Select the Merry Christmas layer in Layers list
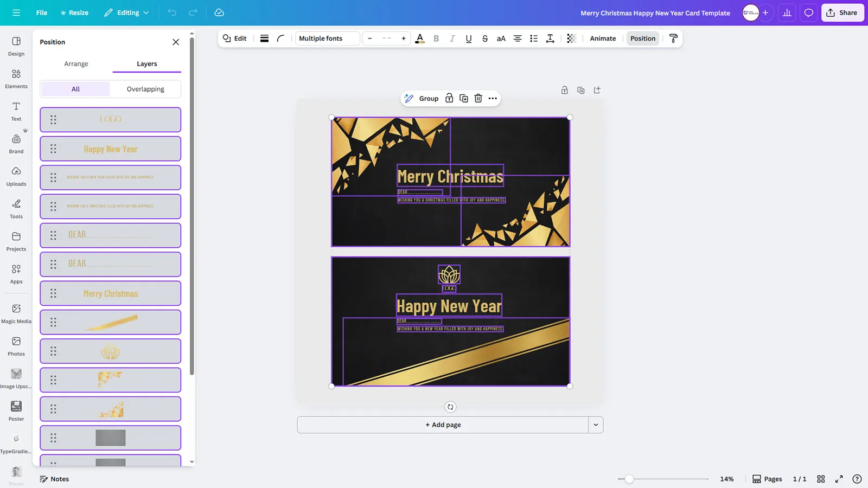Screen dimensions: 868x488 click(x=110, y=293)
